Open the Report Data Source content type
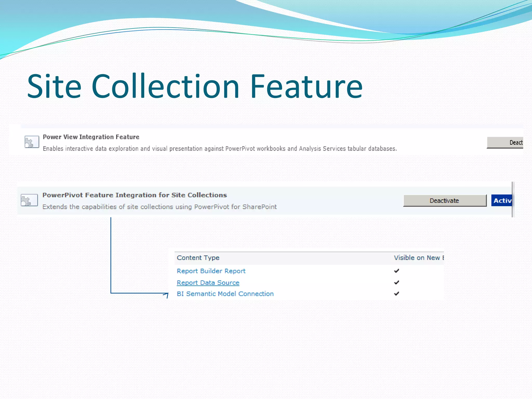This screenshot has width=532, height=399. (x=208, y=283)
